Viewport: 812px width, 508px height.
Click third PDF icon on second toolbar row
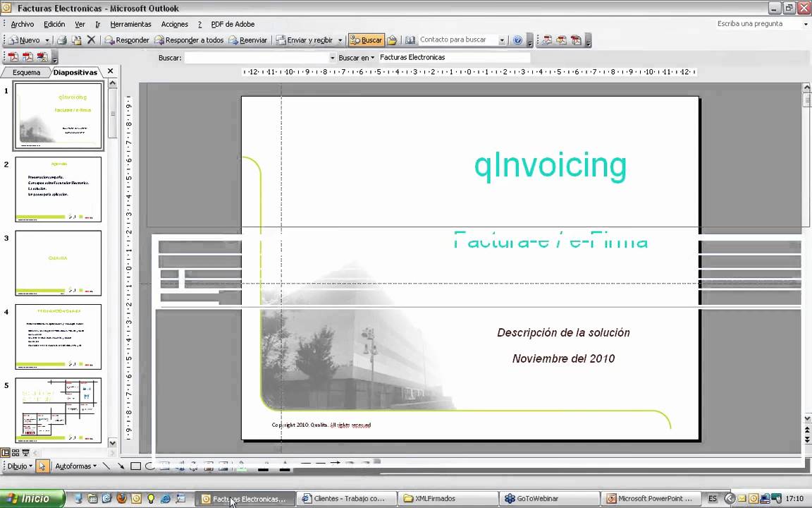(x=42, y=57)
